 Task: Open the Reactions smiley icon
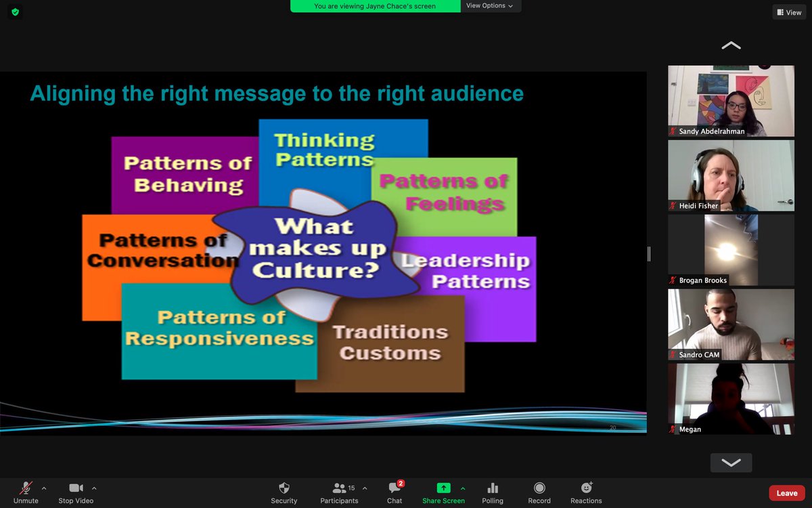pyautogui.click(x=586, y=488)
